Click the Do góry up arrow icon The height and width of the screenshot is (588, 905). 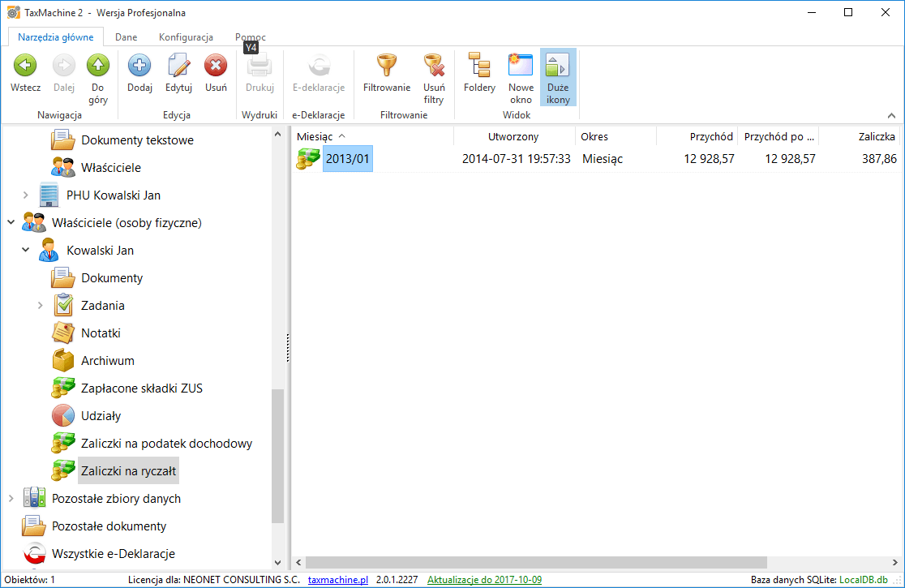click(98, 66)
